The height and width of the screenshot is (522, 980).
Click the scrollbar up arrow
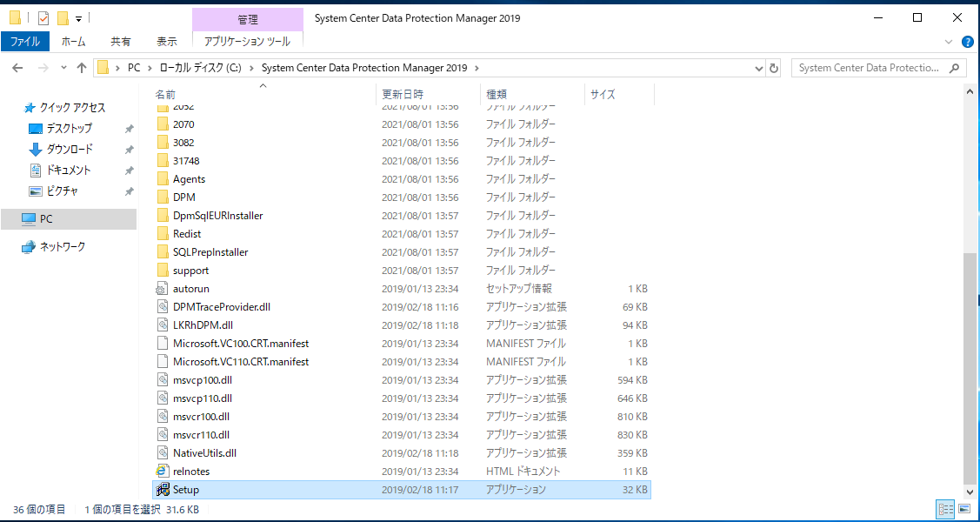tap(970, 91)
